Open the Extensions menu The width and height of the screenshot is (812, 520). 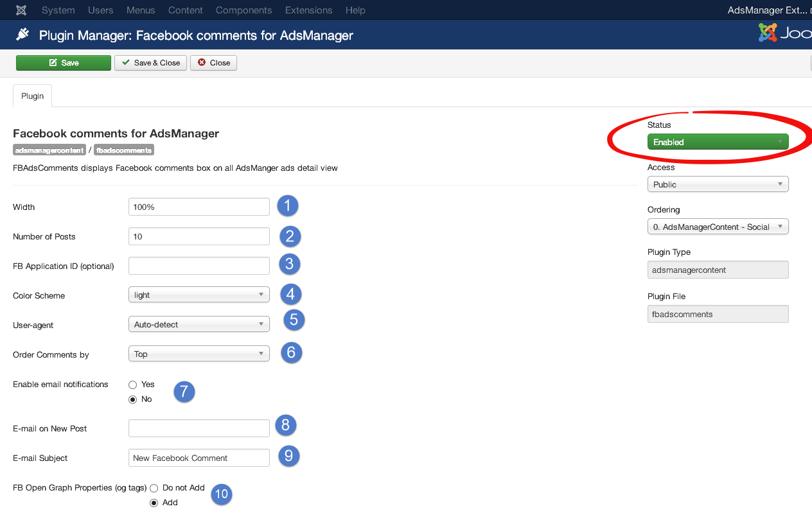click(x=309, y=10)
